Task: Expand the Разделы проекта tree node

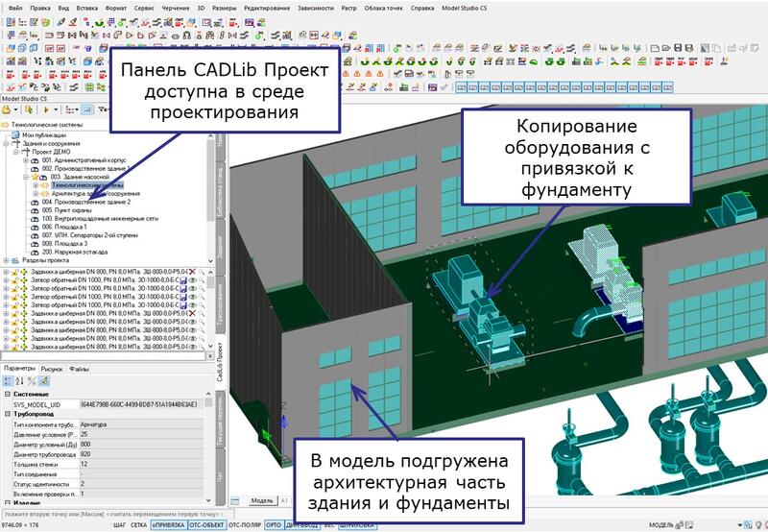Action: (5, 260)
